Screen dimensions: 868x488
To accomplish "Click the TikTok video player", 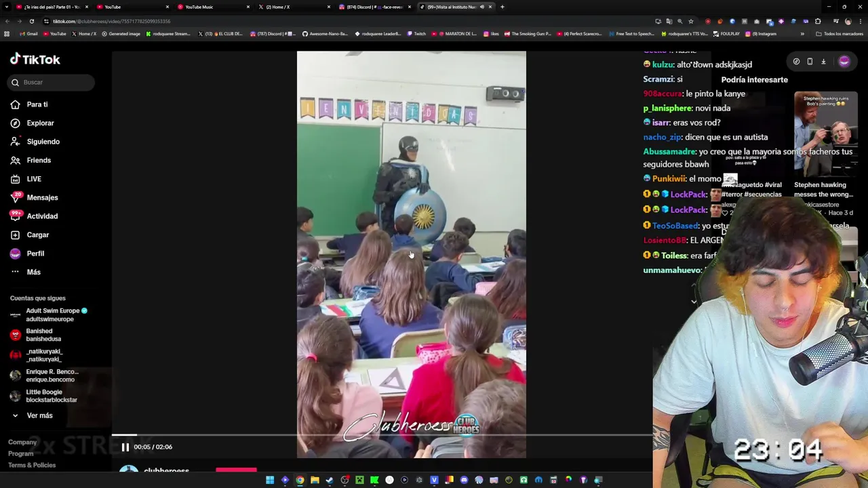I will (x=411, y=254).
